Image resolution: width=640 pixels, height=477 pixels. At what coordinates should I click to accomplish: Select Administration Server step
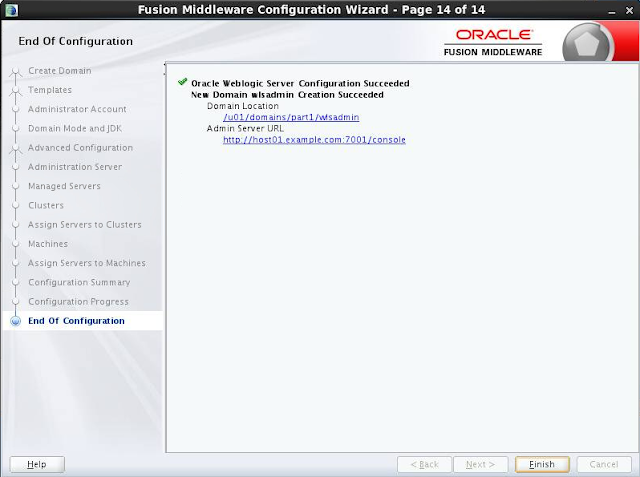tap(75, 166)
